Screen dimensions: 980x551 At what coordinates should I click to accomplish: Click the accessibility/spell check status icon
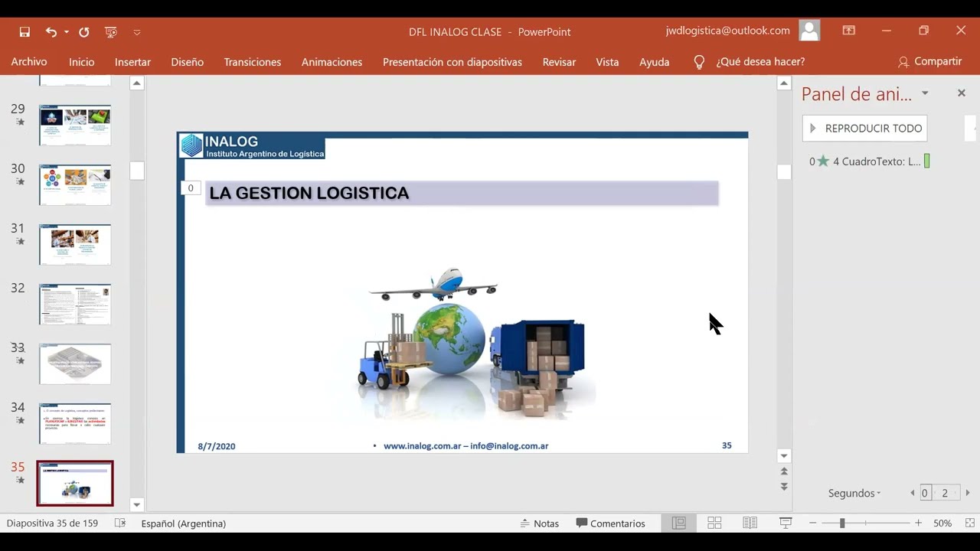(120, 523)
